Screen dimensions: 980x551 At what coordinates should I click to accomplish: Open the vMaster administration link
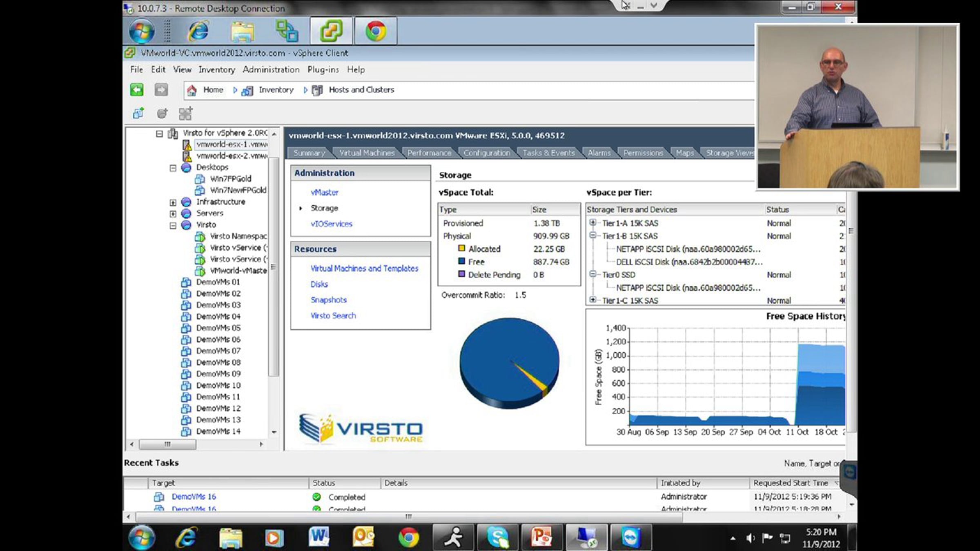point(325,193)
